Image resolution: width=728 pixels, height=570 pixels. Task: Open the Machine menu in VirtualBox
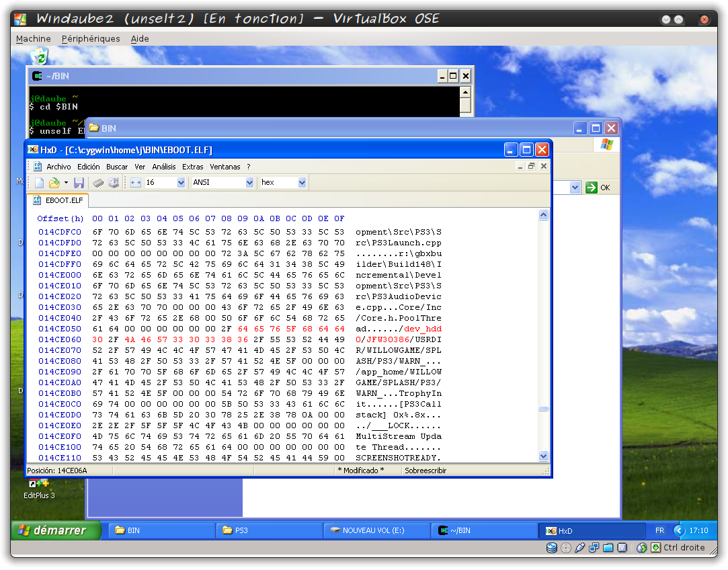(x=34, y=38)
